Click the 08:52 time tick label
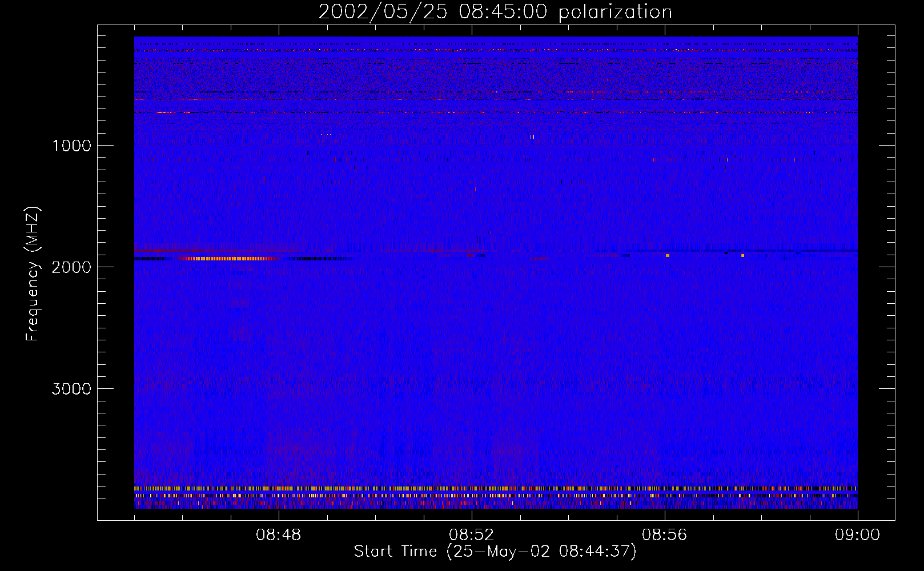The height and width of the screenshot is (571, 924). pyautogui.click(x=472, y=535)
